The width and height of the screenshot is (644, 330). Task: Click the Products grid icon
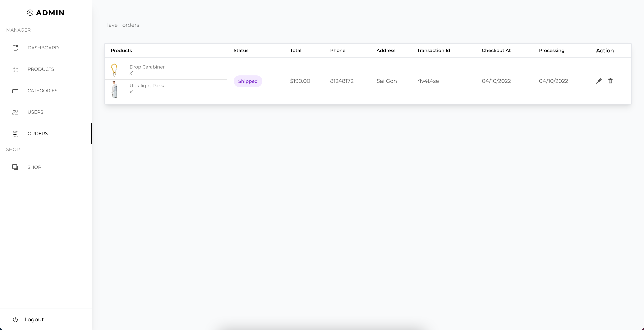[15, 69]
